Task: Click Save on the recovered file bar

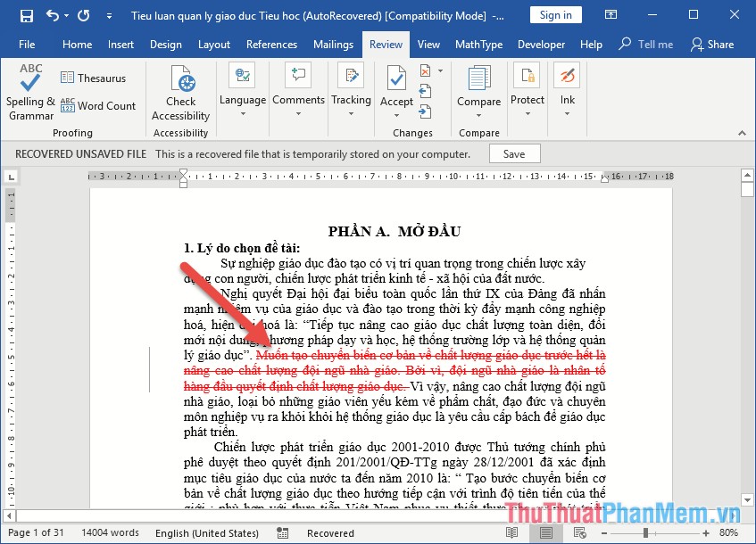Action: tap(514, 154)
